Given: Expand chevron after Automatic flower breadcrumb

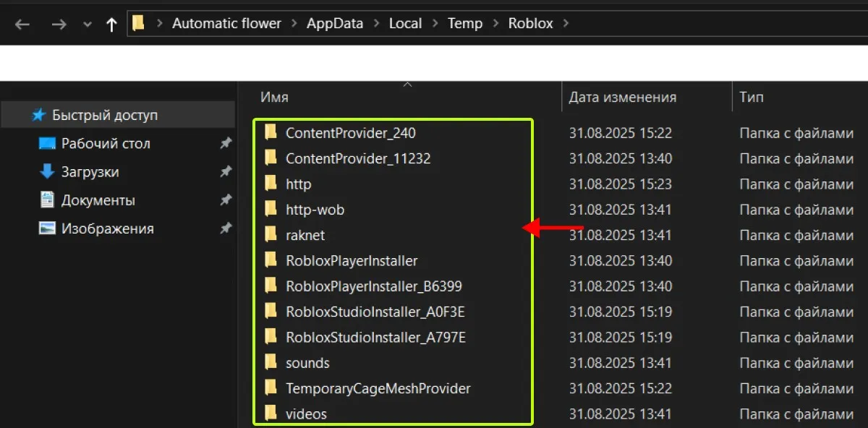Looking at the screenshot, I should coord(294,24).
